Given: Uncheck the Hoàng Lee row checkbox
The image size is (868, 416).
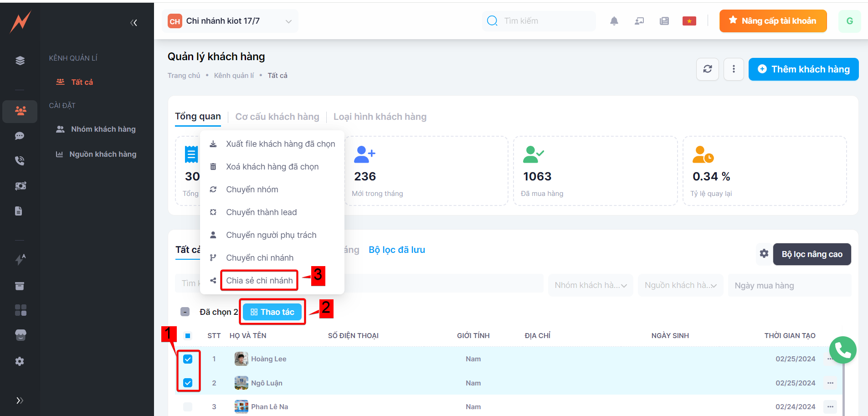Looking at the screenshot, I should click(188, 359).
